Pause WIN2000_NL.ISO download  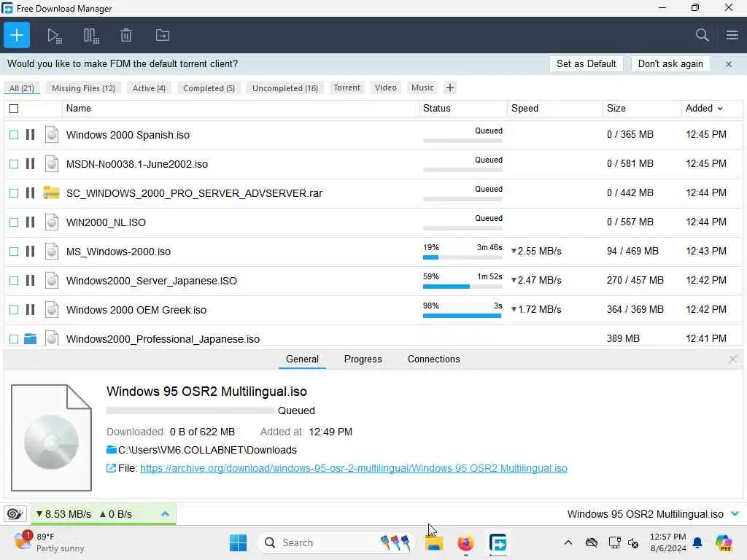[30, 222]
